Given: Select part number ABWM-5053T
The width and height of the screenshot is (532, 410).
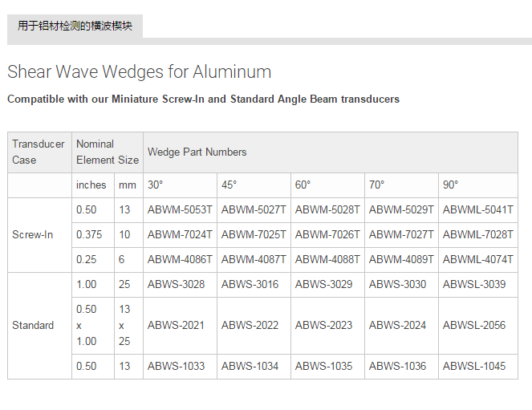Looking at the screenshot, I should (x=180, y=210).
